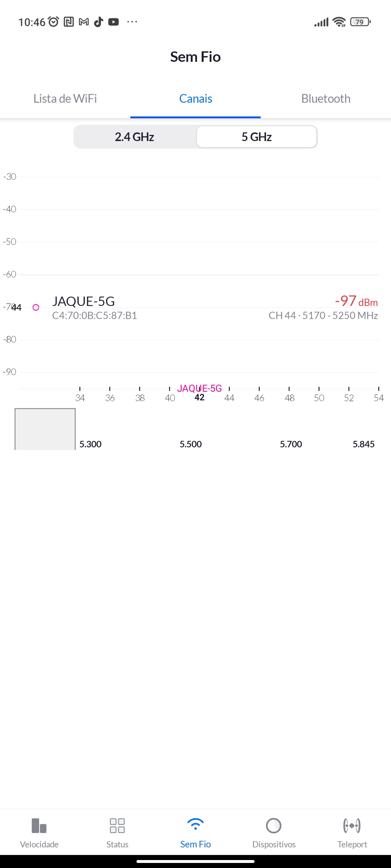The height and width of the screenshot is (868, 391).
Task: Tap the 5.500 frequency label
Action: click(191, 444)
